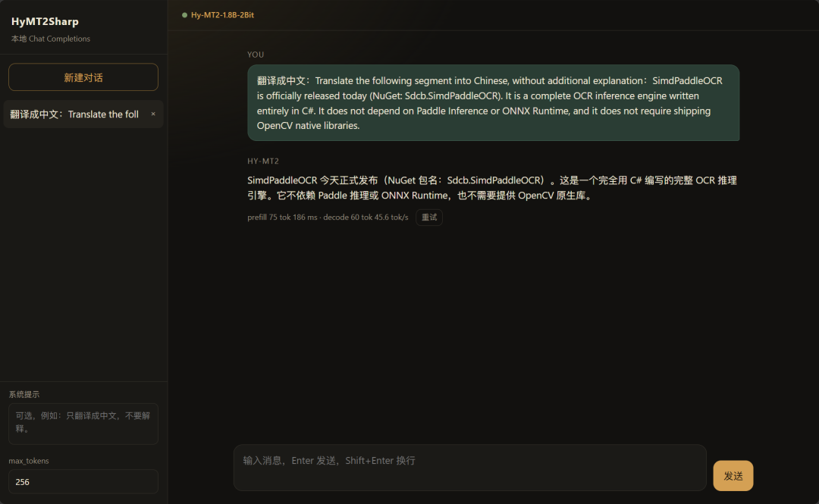Image resolution: width=819 pixels, height=504 pixels.
Task: Focus the message input box
Action: click(x=469, y=468)
